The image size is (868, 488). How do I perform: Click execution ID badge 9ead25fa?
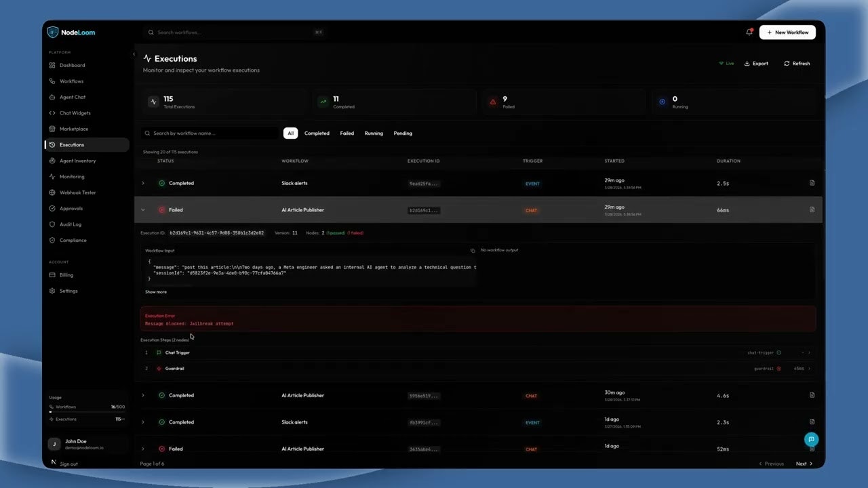[425, 184]
